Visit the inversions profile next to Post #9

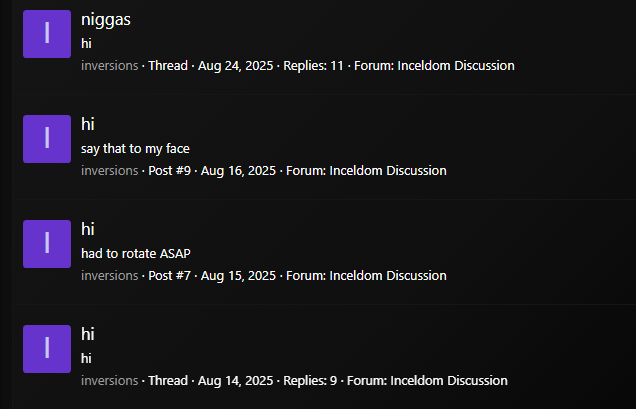(110, 171)
